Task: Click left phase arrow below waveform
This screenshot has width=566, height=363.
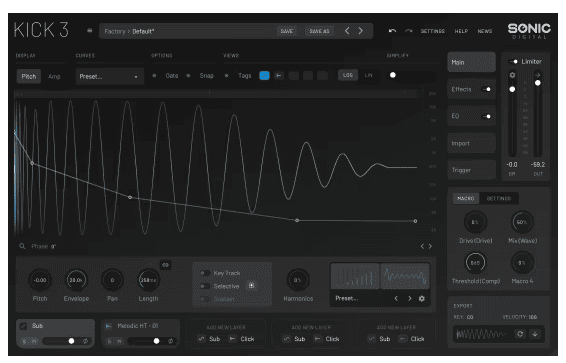Action: pyautogui.click(x=422, y=246)
